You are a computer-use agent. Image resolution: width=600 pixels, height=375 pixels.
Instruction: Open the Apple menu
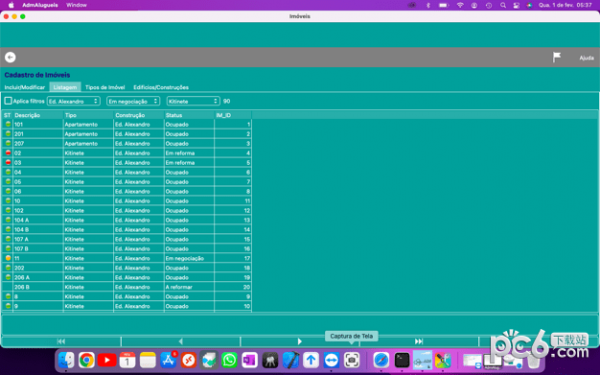(x=11, y=5)
